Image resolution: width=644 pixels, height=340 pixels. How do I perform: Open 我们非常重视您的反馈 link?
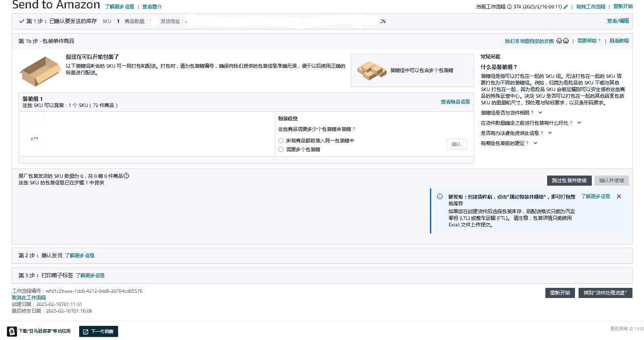click(x=529, y=41)
